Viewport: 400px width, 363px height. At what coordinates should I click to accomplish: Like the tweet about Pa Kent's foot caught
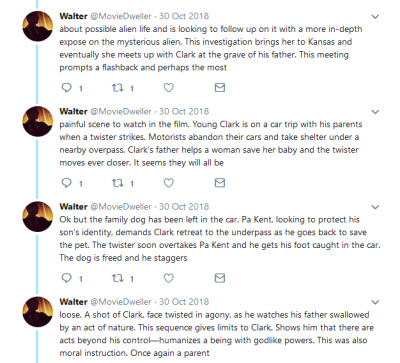pos(169,278)
